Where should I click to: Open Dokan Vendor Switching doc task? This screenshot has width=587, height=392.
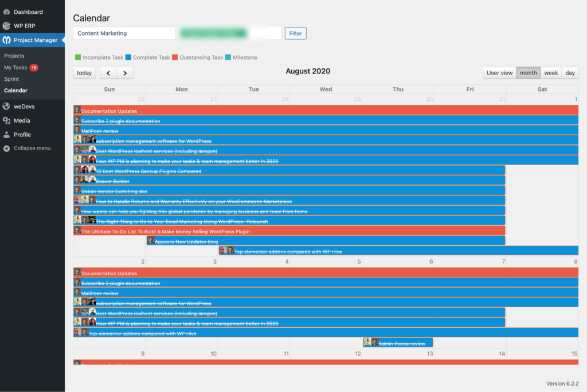coord(289,191)
